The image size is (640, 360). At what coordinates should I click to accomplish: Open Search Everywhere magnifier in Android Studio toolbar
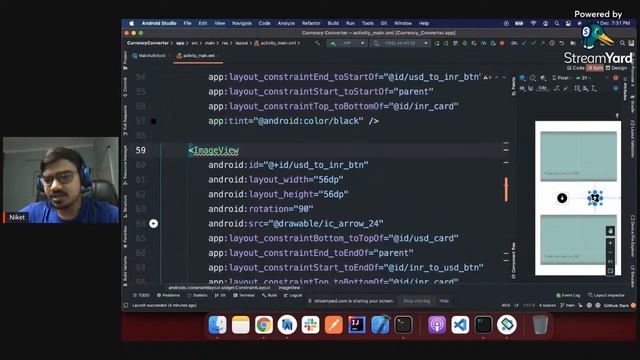pyautogui.click(x=622, y=43)
